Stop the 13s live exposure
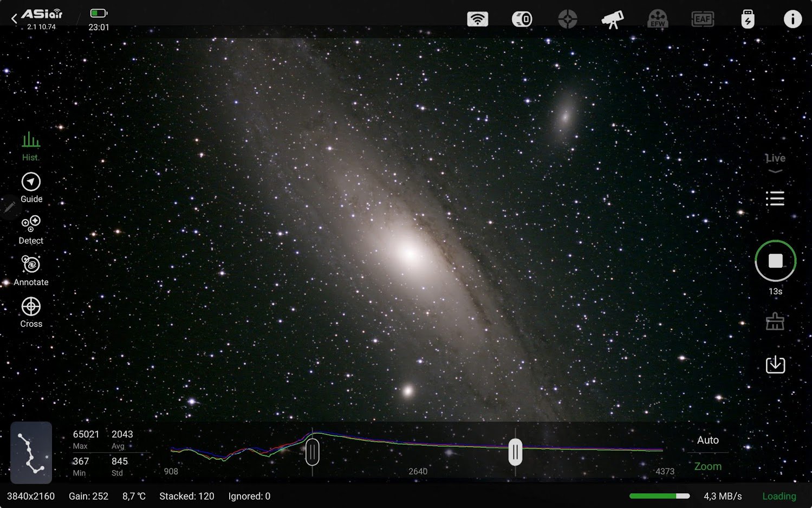Viewport: 812px width, 508px height. tap(775, 261)
